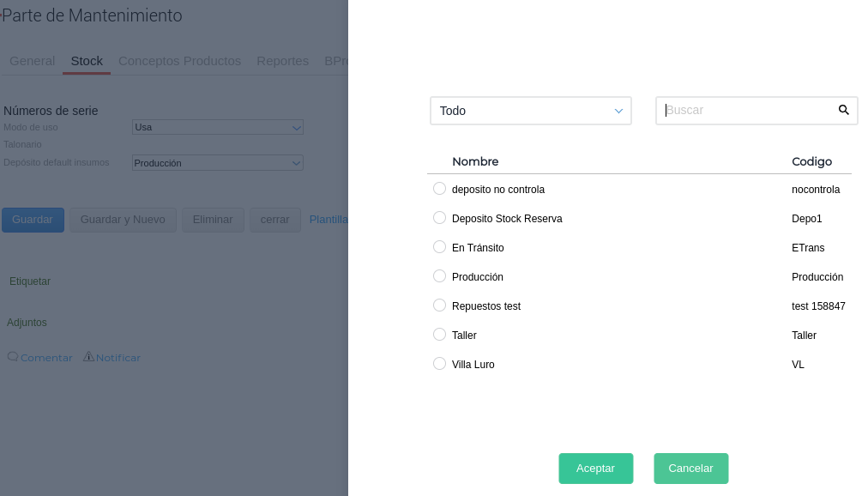Click the Notificar warning icon
The width and height of the screenshot is (868, 496).
88,356
